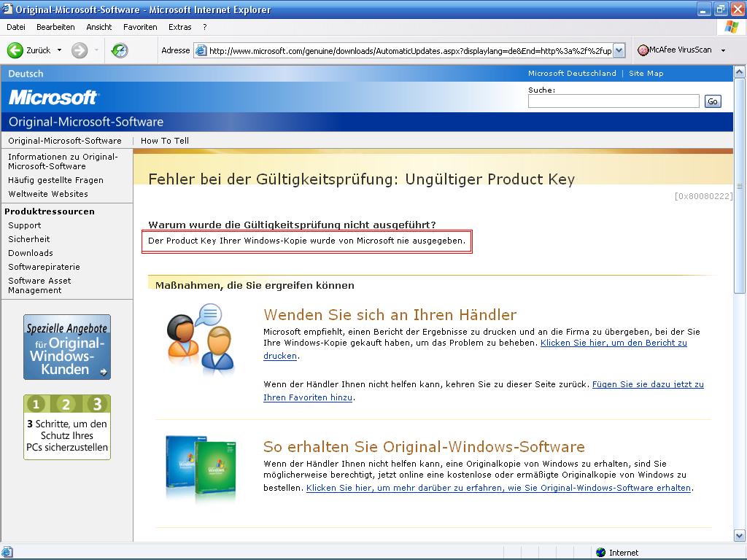Click Spezielle Angebote für Original-Windows-Kunden banner
Viewport: 747px width, 560px height.
point(67,347)
